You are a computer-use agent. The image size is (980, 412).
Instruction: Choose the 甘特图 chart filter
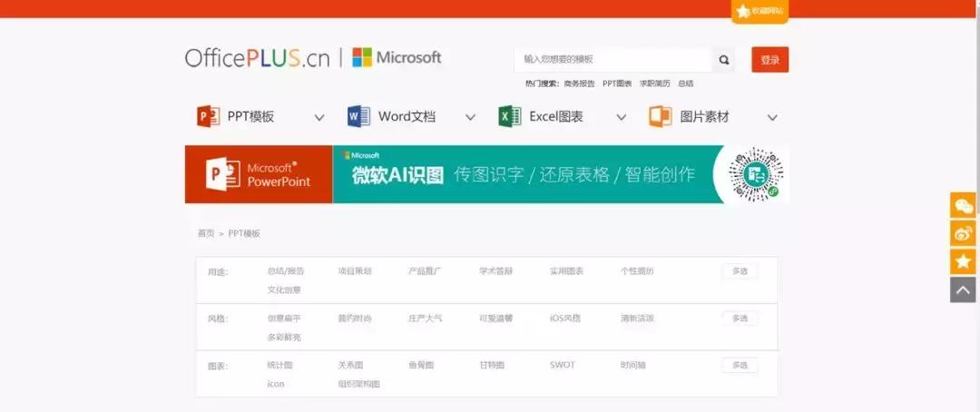click(492, 365)
